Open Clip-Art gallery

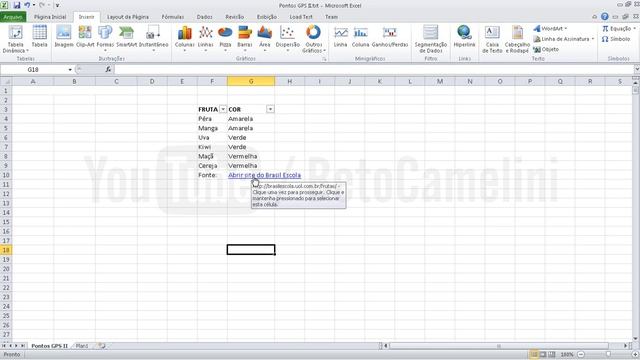pyautogui.click(x=85, y=36)
